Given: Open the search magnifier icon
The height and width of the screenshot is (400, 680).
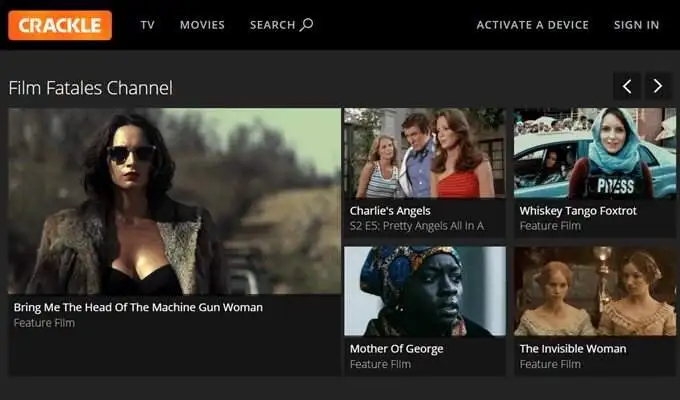Looking at the screenshot, I should [x=307, y=24].
